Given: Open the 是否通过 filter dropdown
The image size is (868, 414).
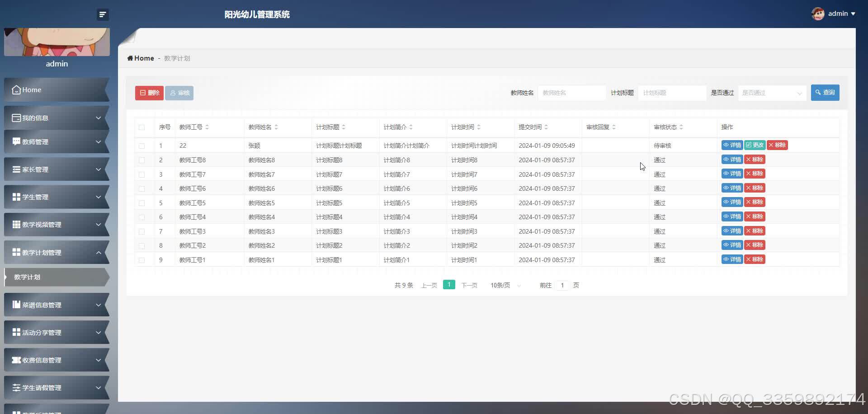Looking at the screenshot, I should [772, 93].
